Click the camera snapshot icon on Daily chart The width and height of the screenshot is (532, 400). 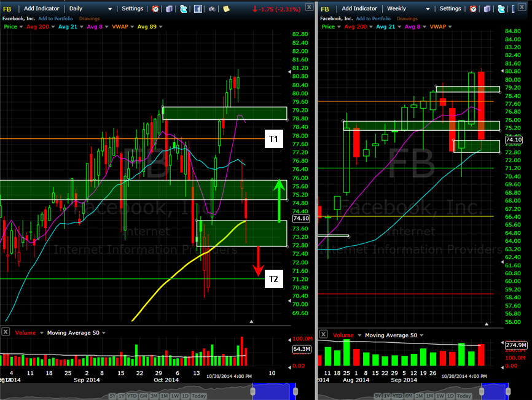click(x=212, y=9)
